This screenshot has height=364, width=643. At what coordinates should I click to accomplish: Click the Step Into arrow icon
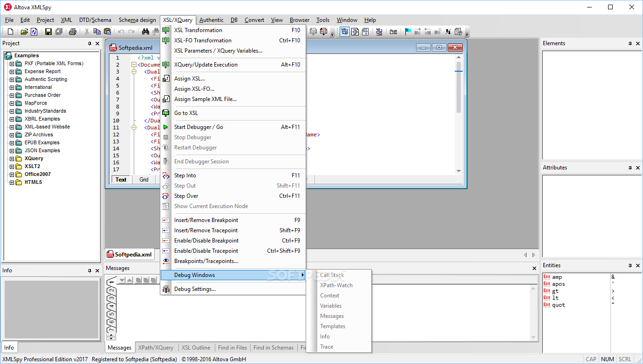(166, 175)
